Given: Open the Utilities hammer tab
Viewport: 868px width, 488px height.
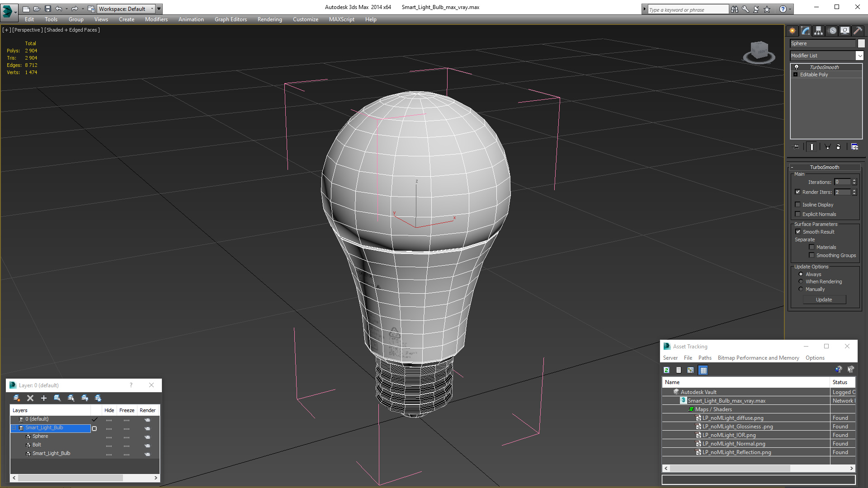Looking at the screenshot, I should coord(858,31).
